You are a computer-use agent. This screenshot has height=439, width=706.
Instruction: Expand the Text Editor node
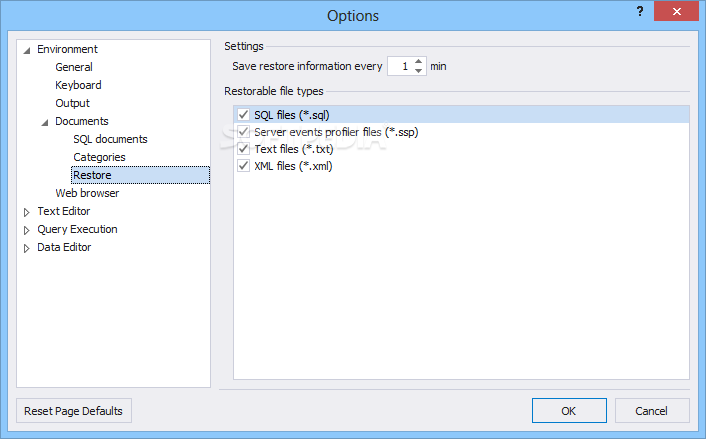27,212
